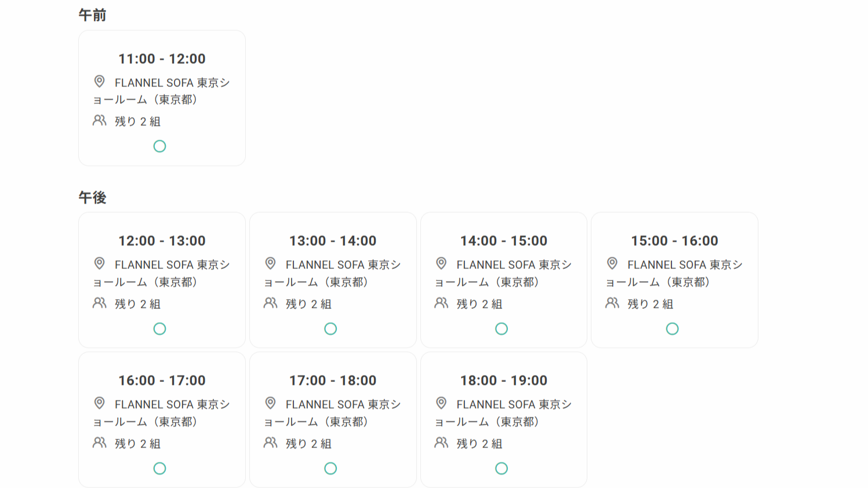Click showroom name in 14:00 - 15:00 card
The width and height of the screenshot is (868, 488).
point(503,273)
